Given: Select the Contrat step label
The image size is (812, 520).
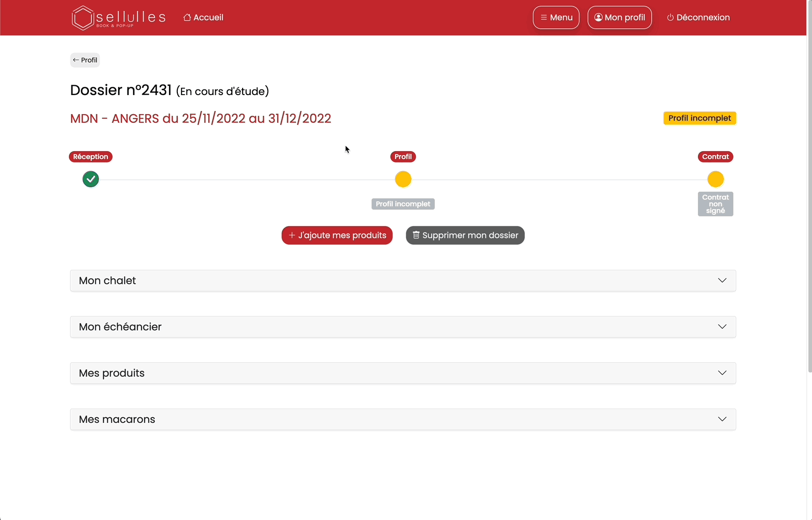Looking at the screenshot, I should 715,157.
